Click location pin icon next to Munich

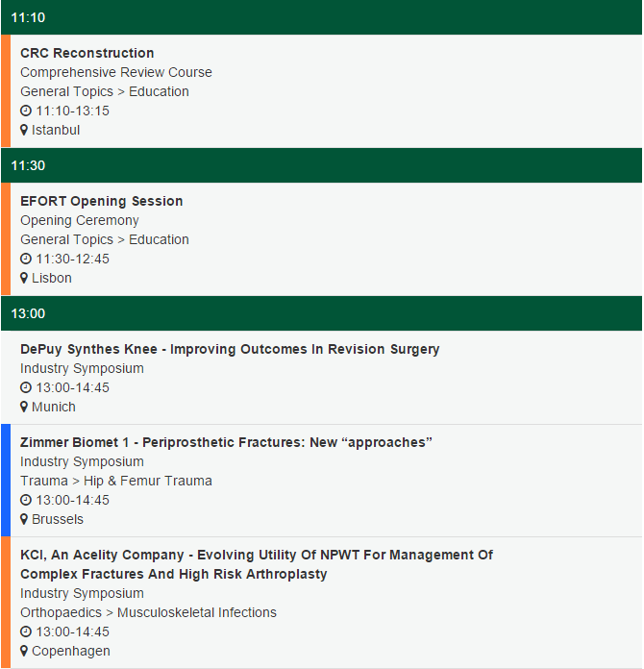click(x=24, y=407)
